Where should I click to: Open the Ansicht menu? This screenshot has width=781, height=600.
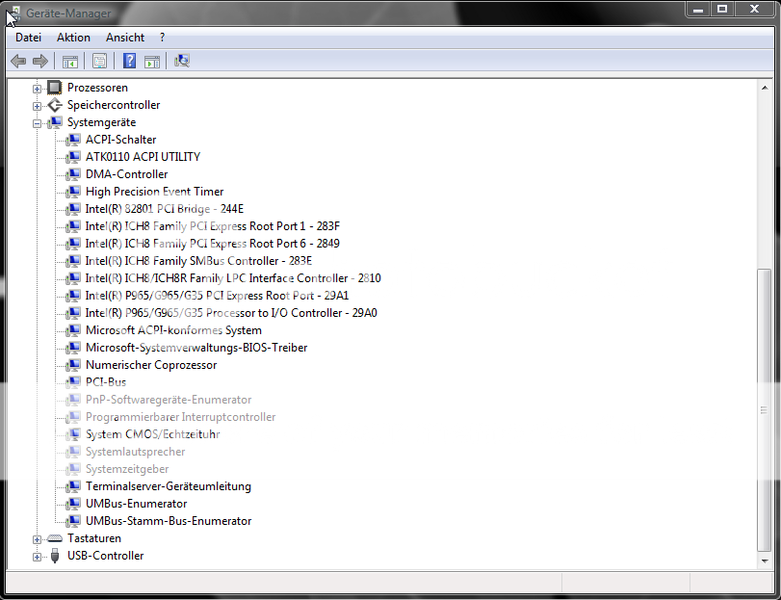[x=125, y=37]
